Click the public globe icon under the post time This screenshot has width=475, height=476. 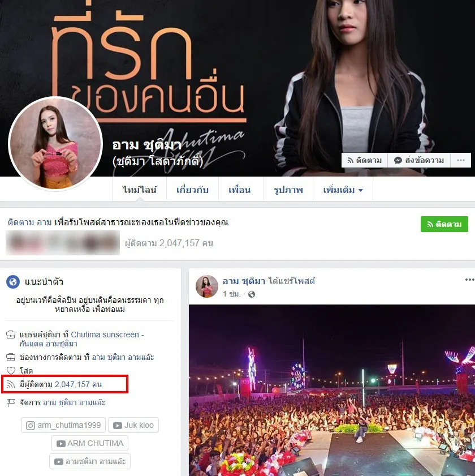[252, 294]
